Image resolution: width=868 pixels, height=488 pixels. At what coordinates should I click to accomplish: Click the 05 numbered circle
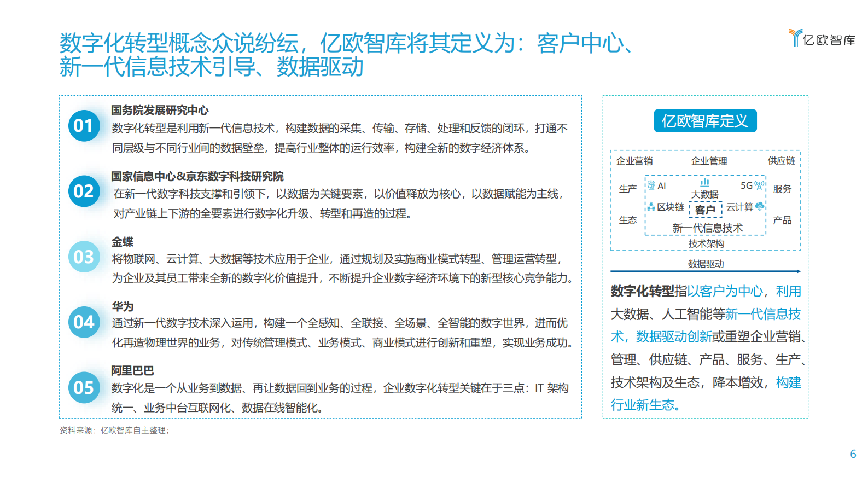pos(84,387)
